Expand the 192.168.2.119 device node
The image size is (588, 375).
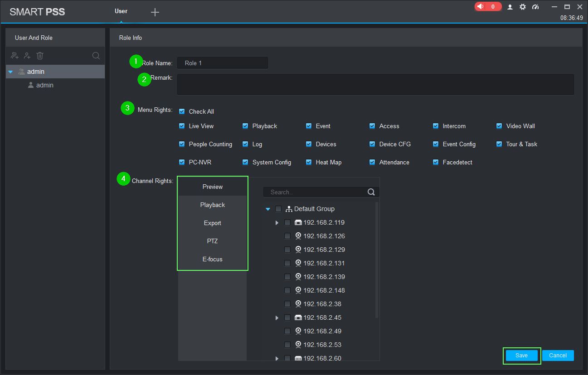(x=277, y=222)
